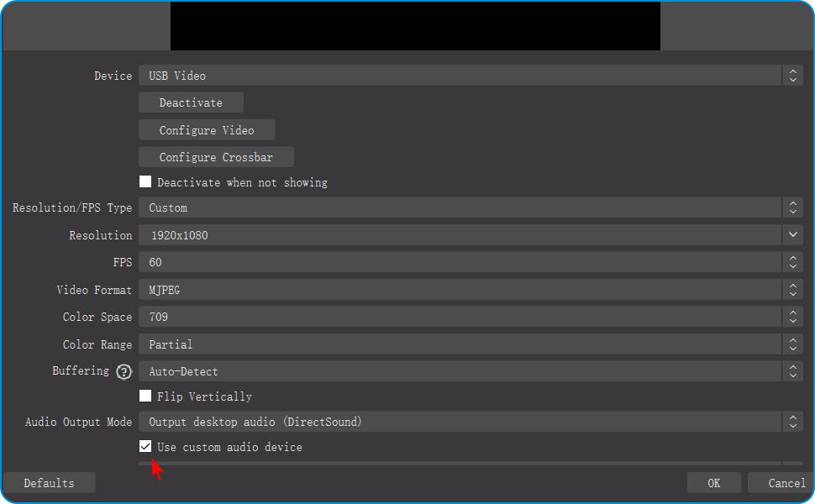
Task: Open the Buffering help question-mark icon
Action: tap(124, 371)
